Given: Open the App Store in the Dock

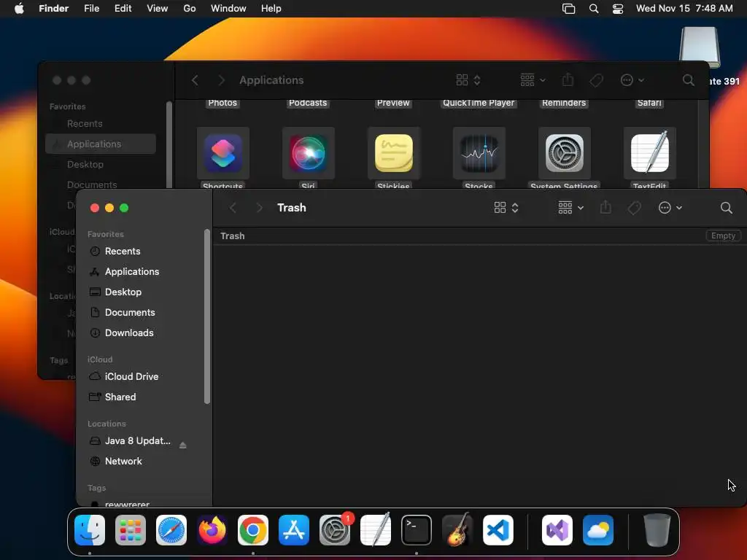Looking at the screenshot, I should [x=294, y=530].
